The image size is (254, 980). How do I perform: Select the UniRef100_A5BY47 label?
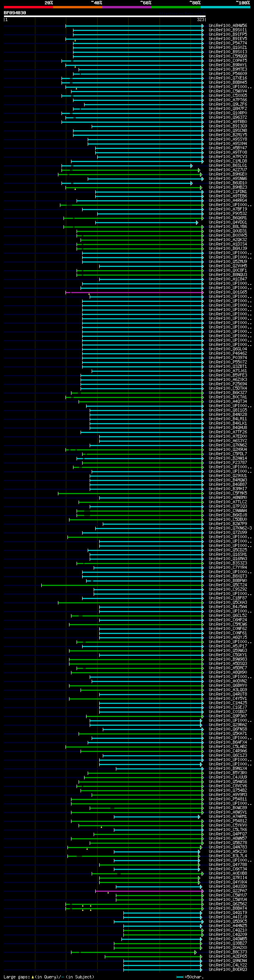pyautogui.click(x=228, y=148)
